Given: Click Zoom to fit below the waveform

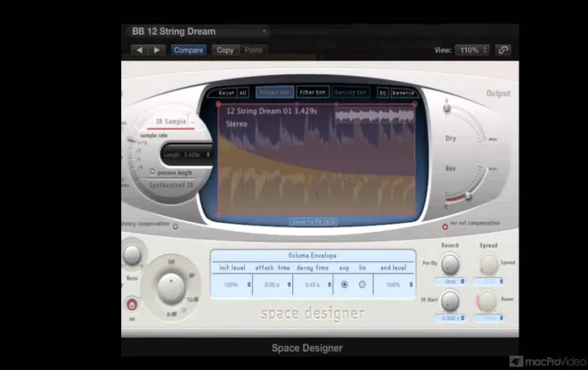Looking at the screenshot, I should coord(306,222).
